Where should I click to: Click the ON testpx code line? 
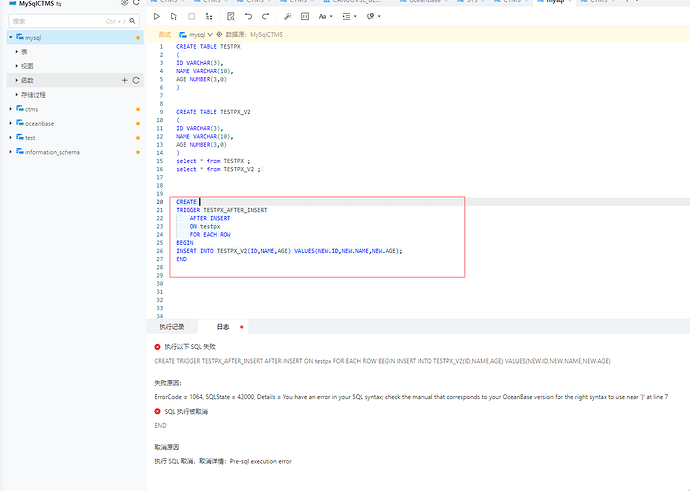[205, 226]
